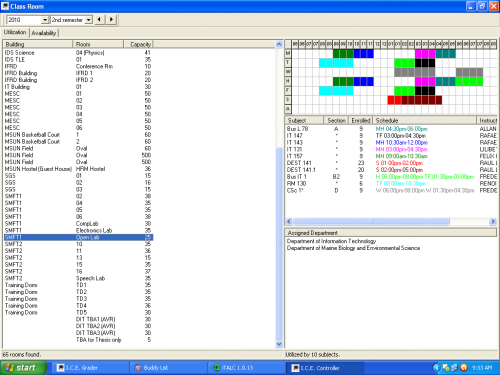Click gray Wednesday evening block in grid

(469, 72)
